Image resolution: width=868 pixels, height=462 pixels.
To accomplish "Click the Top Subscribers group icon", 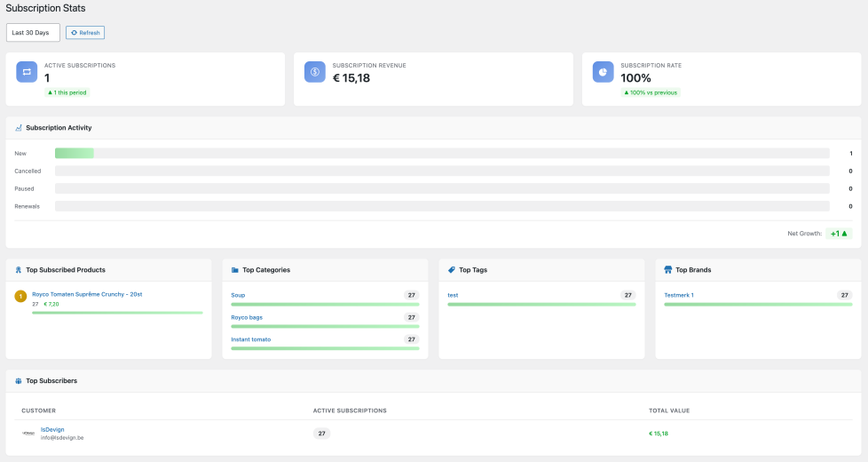I will click(x=19, y=380).
